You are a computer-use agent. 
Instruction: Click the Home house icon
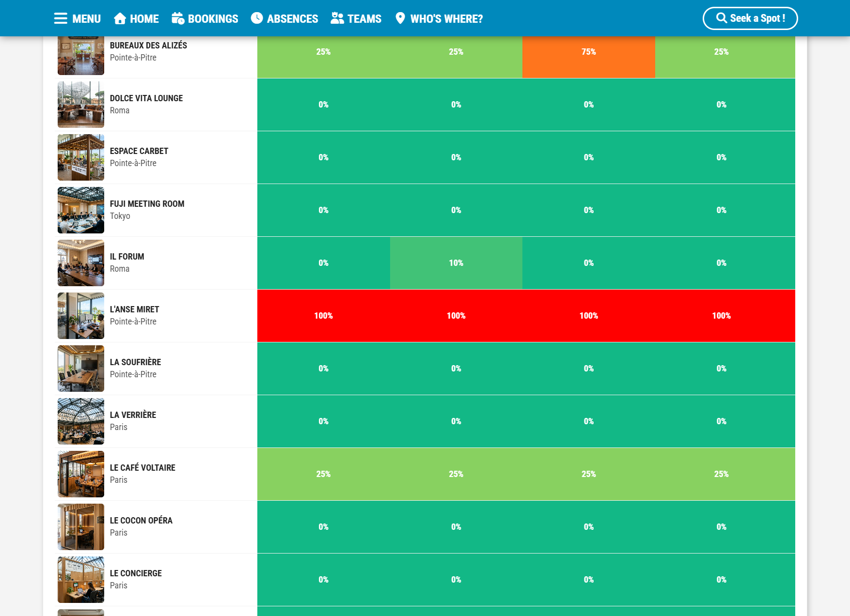pyautogui.click(x=120, y=18)
